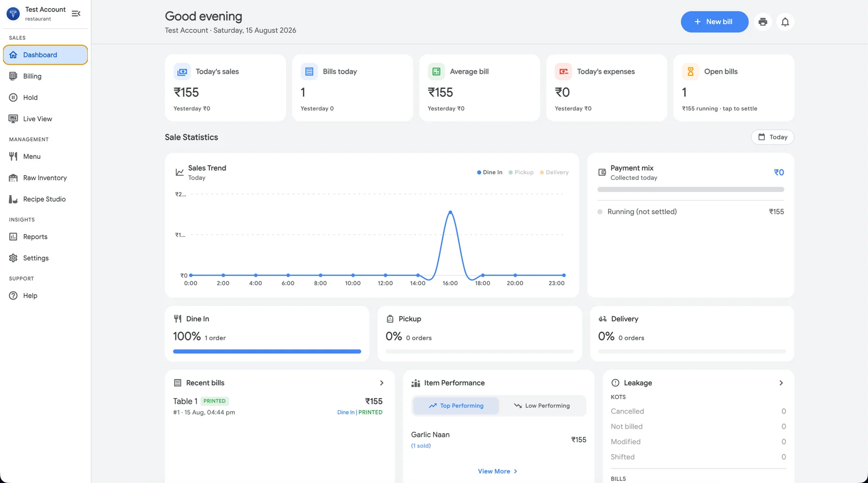Click the Today's sales cash icon

click(x=182, y=71)
